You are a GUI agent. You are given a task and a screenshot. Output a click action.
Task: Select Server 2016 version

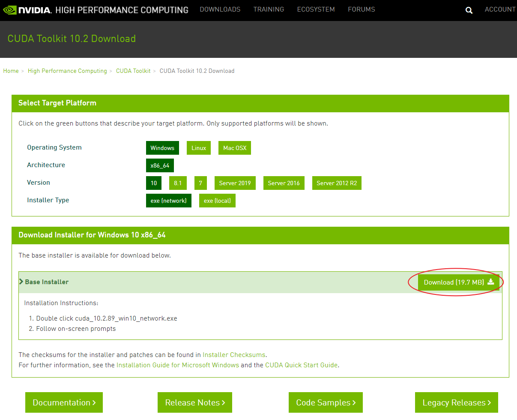click(x=284, y=183)
